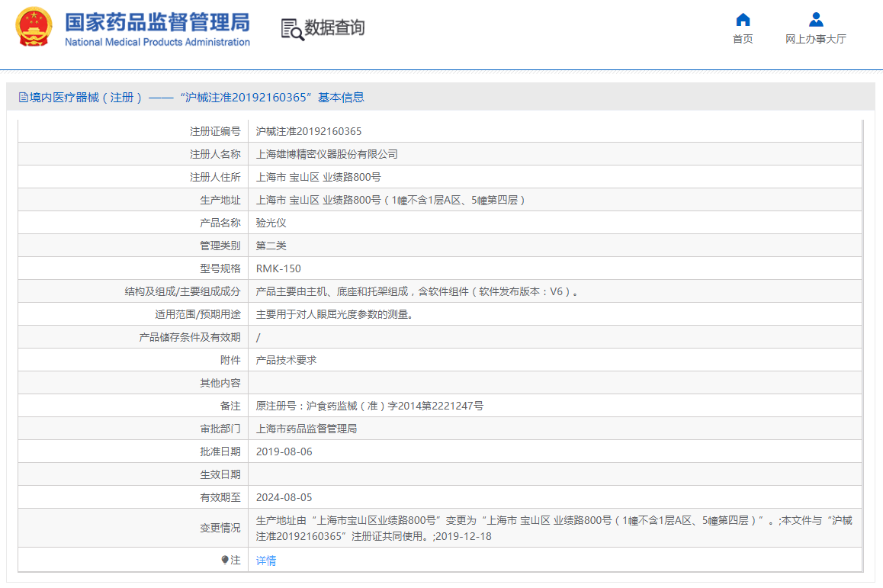
Task: Click the 批准日期 label
Action: [x=220, y=451]
